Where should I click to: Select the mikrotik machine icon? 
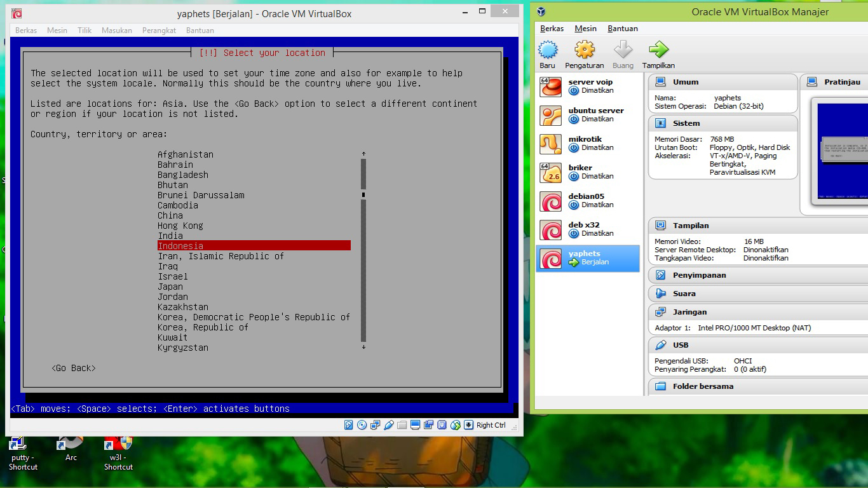pos(551,144)
